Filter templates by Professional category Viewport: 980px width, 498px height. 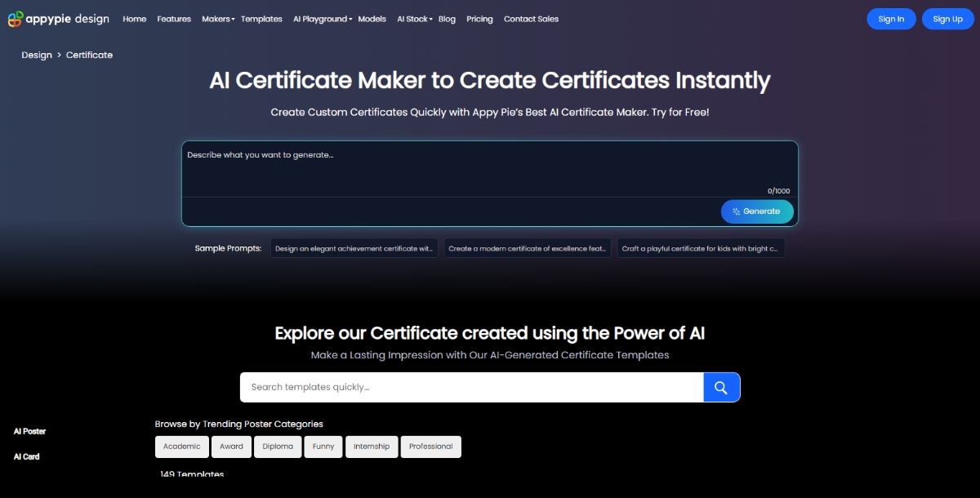(431, 447)
